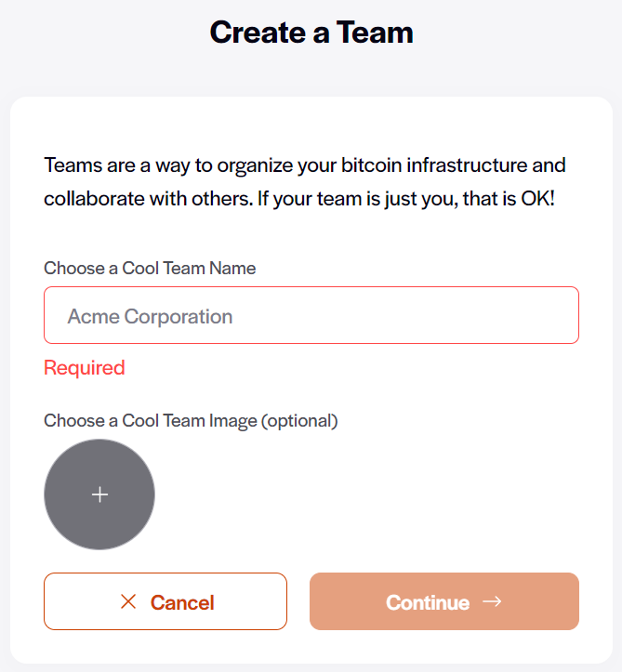The image size is (622, 672).
Task: Click the (optional) text in image label
Action: (x=299, y=421)
